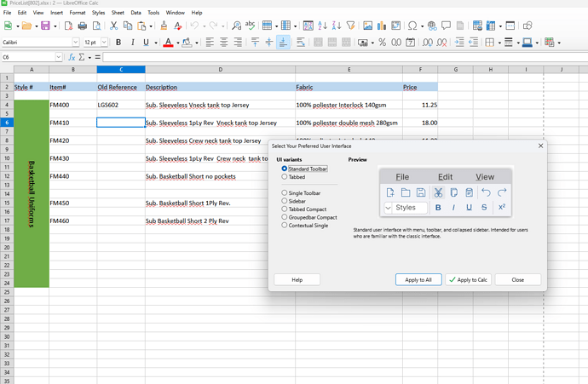The image size is (588, 384).
Task: Click the Print icon in toolbar
Action: [82, 26]
